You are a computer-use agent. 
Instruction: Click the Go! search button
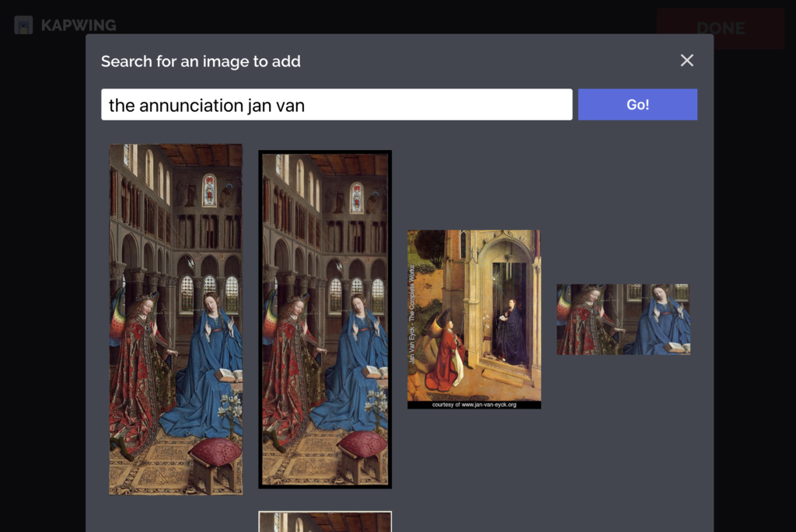(x=637, y=105)
